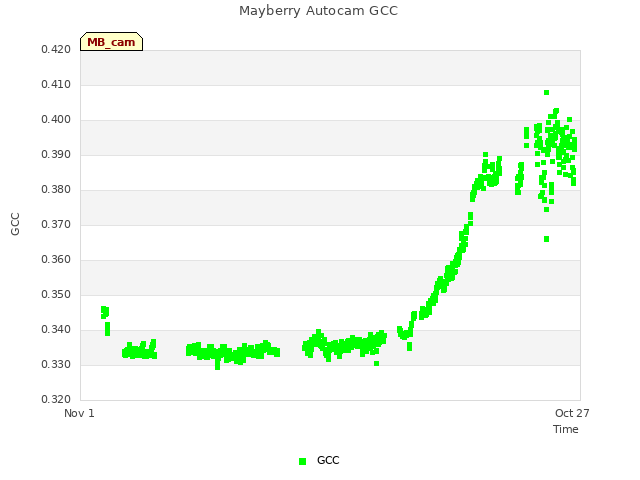Click the 0.360 Y-axis value
Image resolution: width=640 pixels, height=480 pixels.
(56, 260)
